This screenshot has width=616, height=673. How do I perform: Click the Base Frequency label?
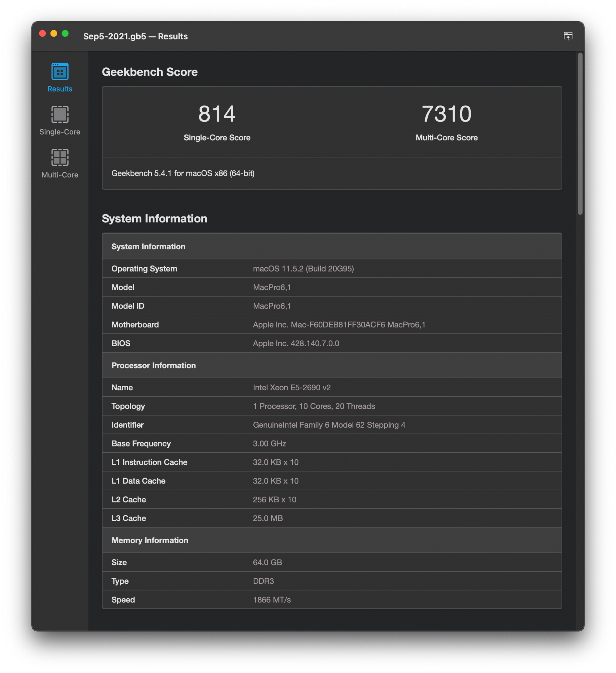click(x=141, y=444)
